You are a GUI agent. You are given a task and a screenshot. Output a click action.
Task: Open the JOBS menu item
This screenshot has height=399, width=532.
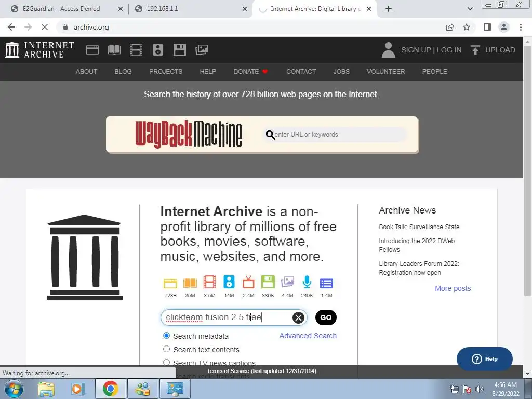tap(341, 72)
